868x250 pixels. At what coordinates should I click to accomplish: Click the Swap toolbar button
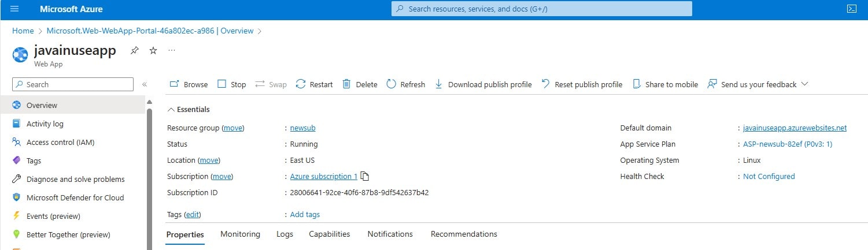click(x=271, y=84)
